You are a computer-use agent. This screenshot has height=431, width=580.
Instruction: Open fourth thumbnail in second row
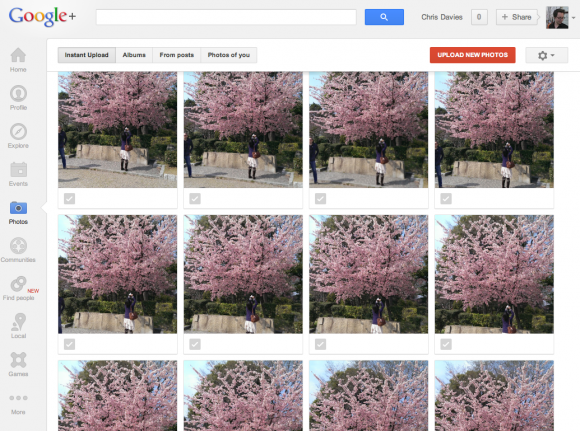click(x=494, y=274)
